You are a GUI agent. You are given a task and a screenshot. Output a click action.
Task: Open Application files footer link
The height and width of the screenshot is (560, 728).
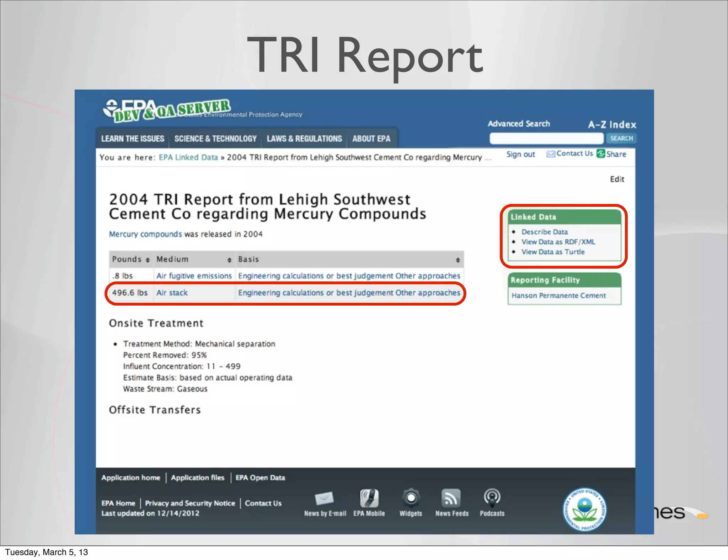(x=198, y=478)
